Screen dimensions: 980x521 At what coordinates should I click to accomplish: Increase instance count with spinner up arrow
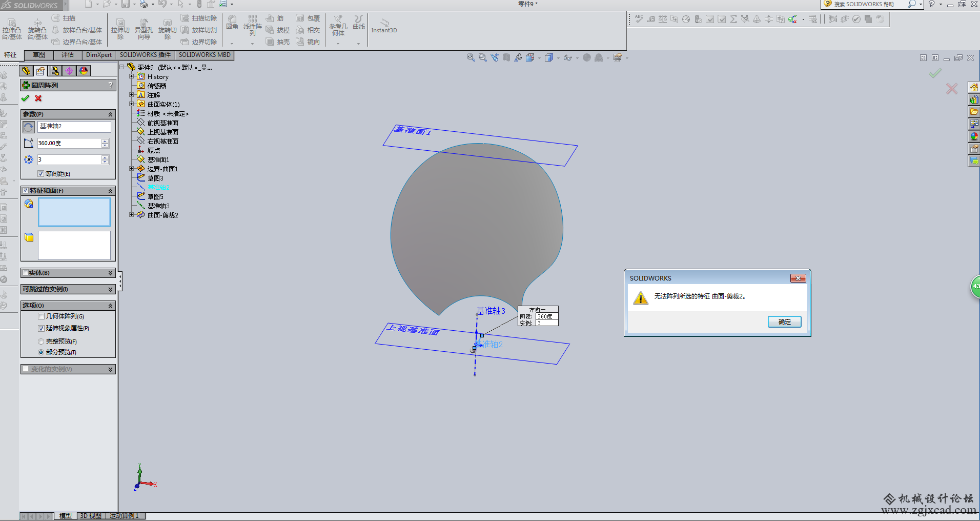[x=105, y=157]
